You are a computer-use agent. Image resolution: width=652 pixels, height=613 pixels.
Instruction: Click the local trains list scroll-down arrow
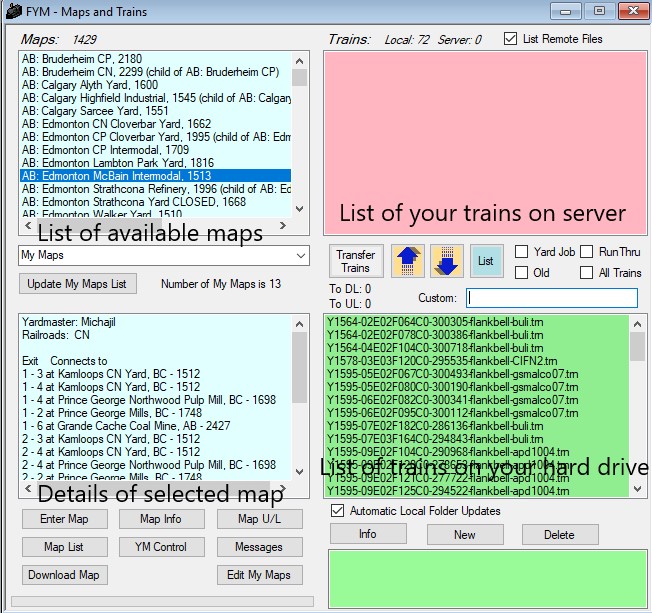point(637,489)
